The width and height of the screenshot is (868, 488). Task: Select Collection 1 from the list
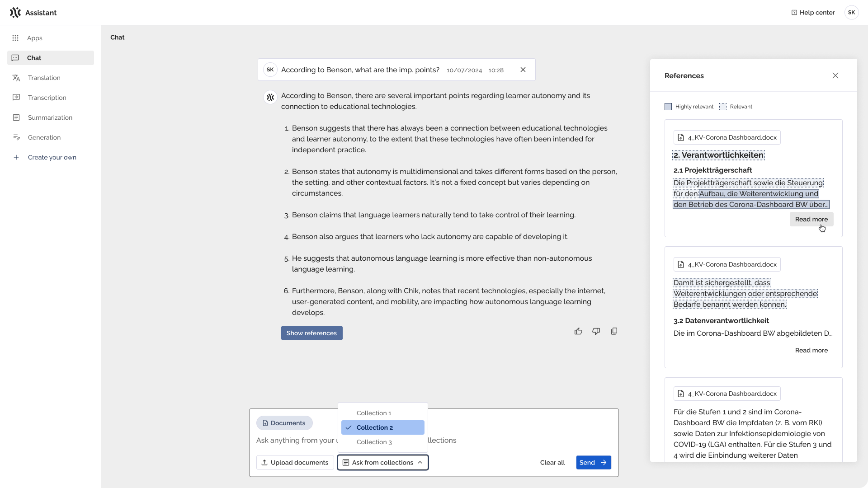[x=374, y=413]
